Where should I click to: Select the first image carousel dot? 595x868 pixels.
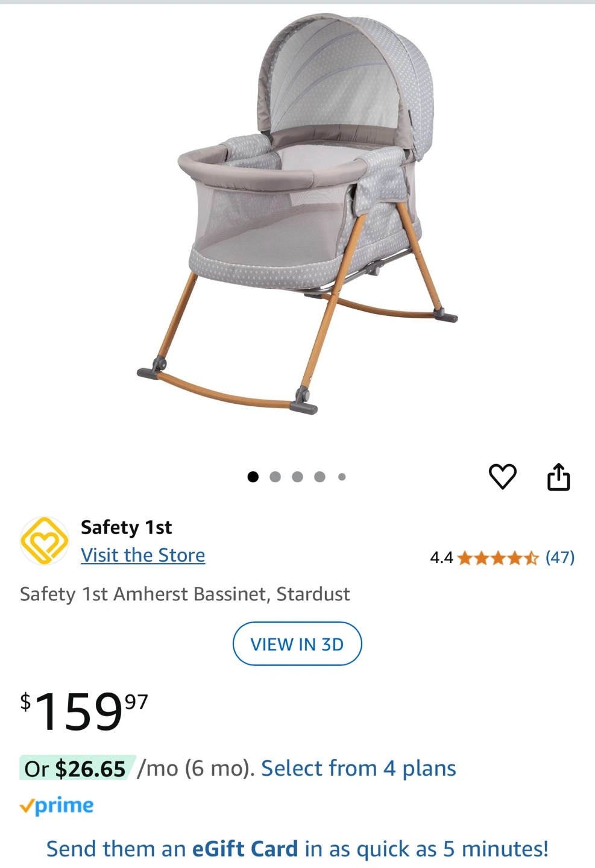click(253, 477)
